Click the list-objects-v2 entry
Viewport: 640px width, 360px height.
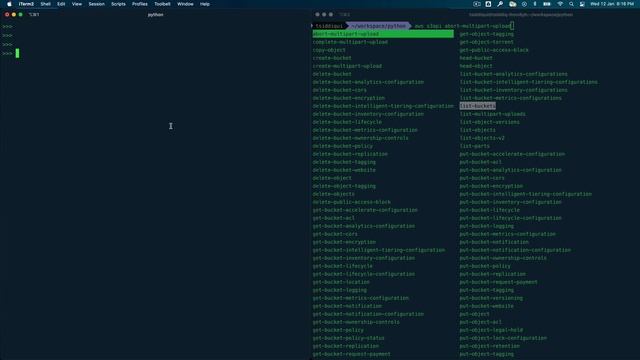(x=482, y=138)
